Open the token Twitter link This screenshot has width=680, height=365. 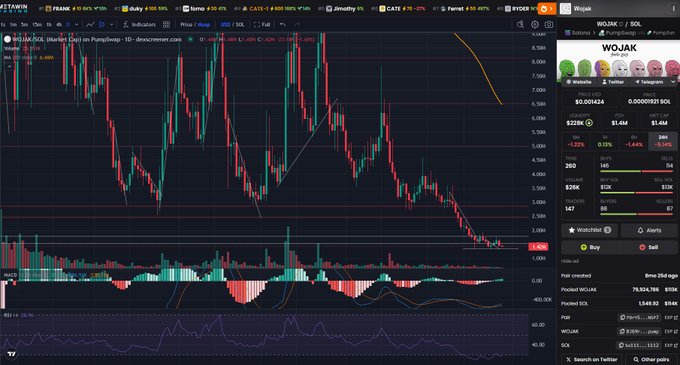[612, 82]
